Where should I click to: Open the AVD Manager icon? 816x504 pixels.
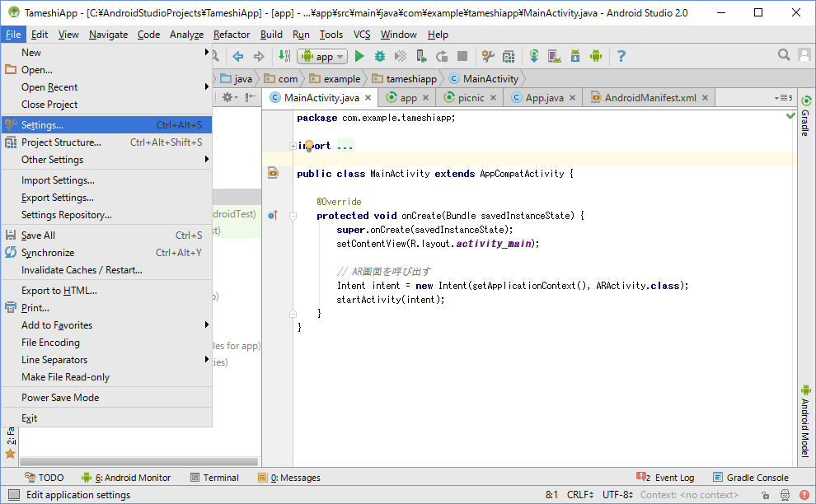[554, 56]
